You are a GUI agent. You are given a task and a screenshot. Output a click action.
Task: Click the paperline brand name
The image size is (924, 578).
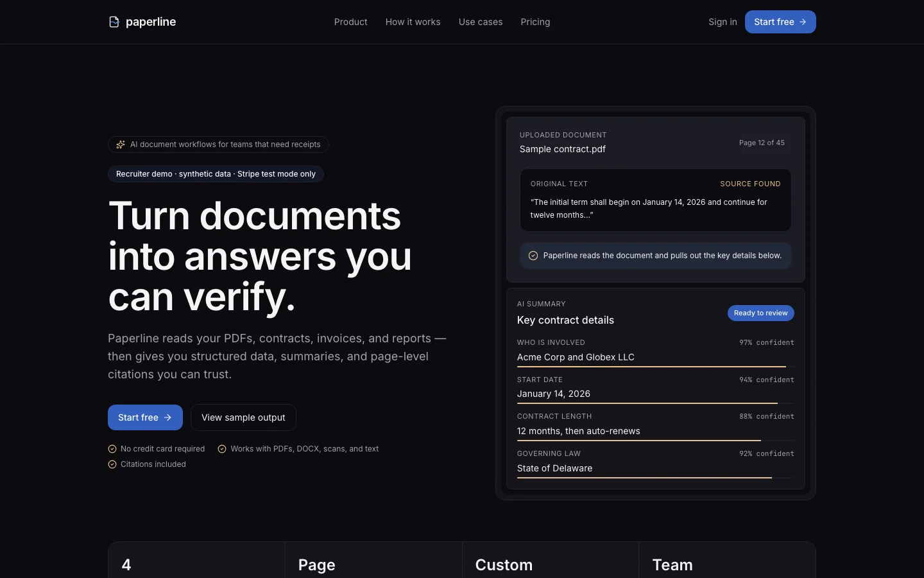(x=151, y=22)
